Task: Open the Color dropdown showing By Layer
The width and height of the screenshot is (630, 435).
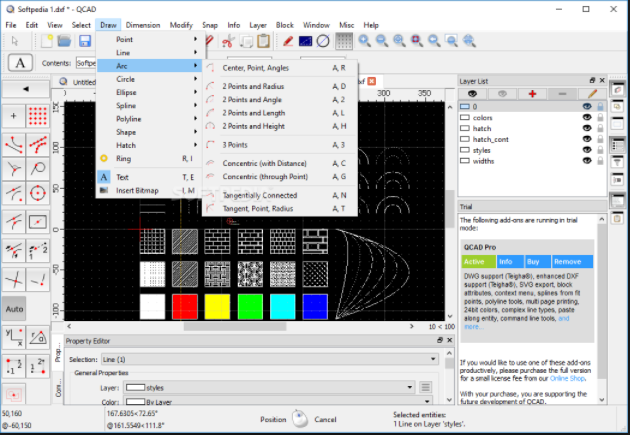Action: pos(278,401)
